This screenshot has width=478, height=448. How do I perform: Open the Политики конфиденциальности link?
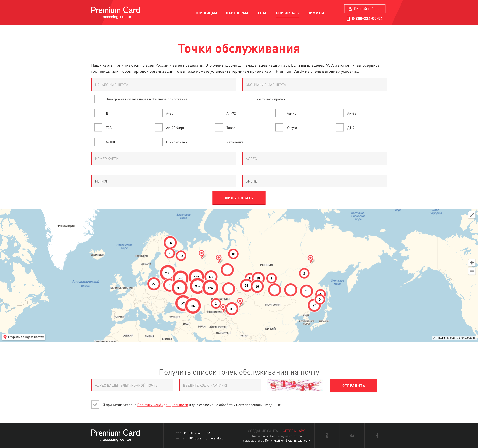click(162, 405)
